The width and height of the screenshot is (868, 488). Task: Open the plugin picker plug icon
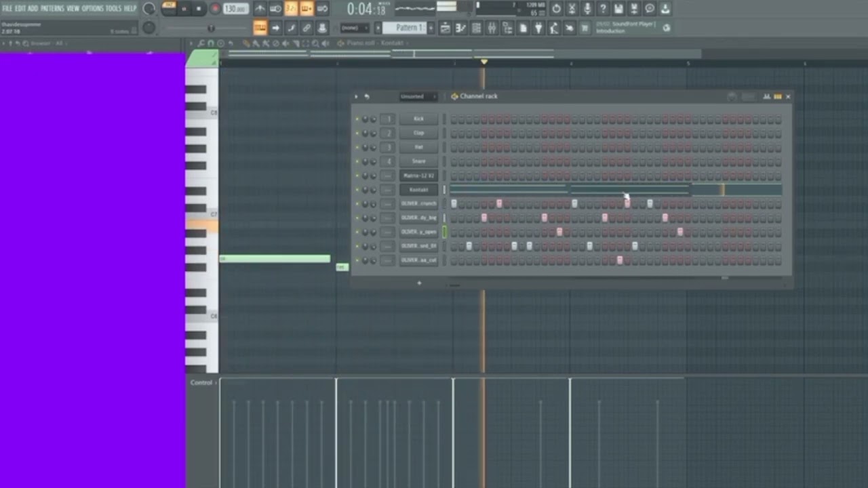[x=538, y=28]
